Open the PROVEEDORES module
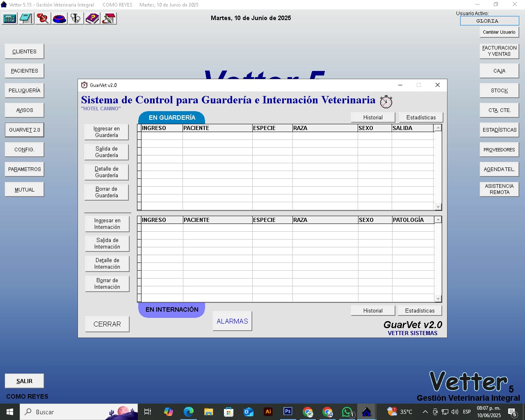Viewport: 525px width, 420px height. (x=499, y=150)
